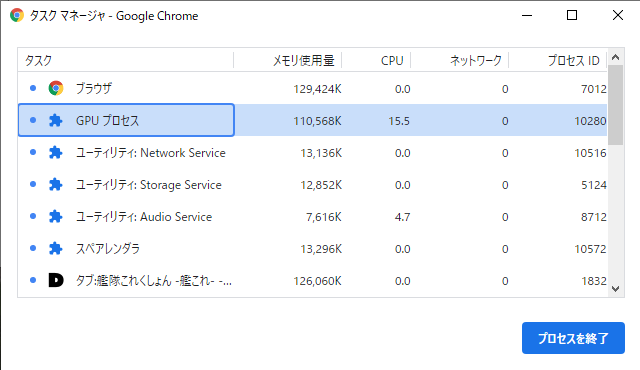The image size is (640, 370).
Task: Click memory value 7,616K
Action: coord(324,217)
